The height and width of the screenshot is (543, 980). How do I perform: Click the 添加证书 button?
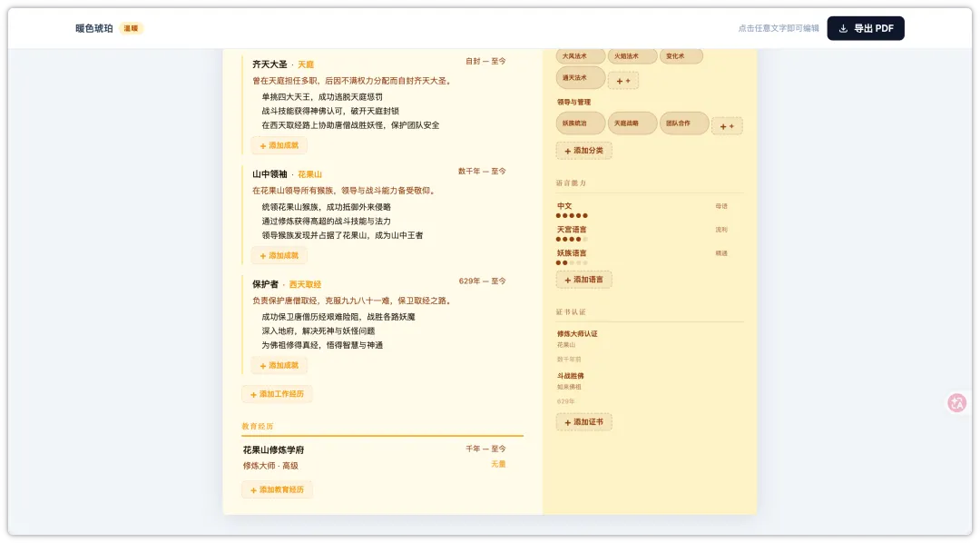pyautogui.click(x=583, y=422)
